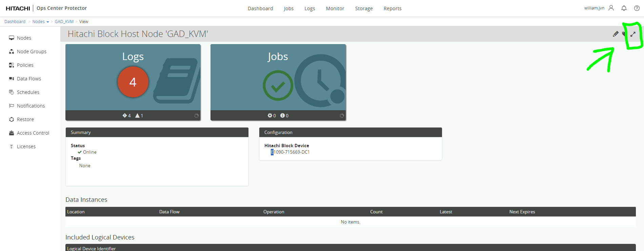The height and width of the screenshot is (251, 644).
Task: Open the notifications bell icon
Action: coord(624,8)
